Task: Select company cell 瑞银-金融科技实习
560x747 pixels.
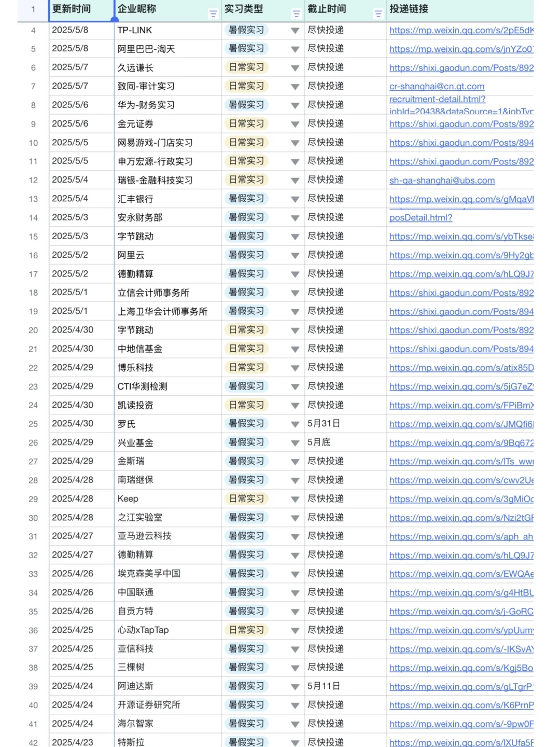Action: tap(167, 181)
